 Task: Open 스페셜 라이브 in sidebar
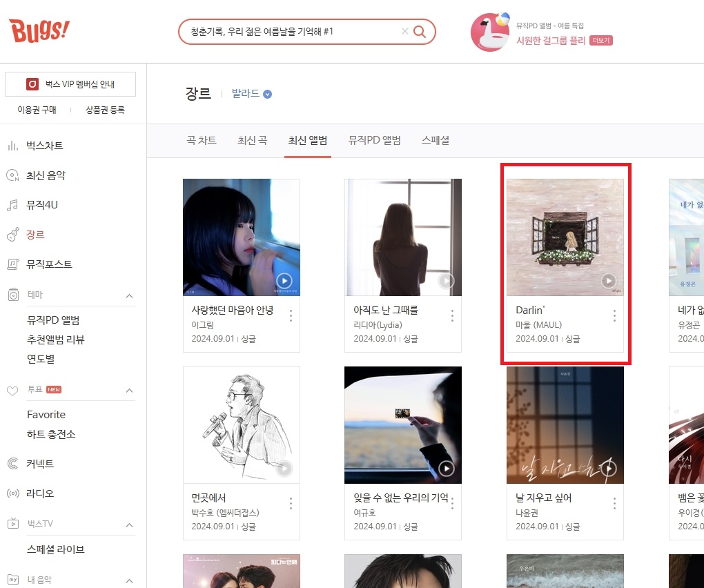click(x=56, y=549)
